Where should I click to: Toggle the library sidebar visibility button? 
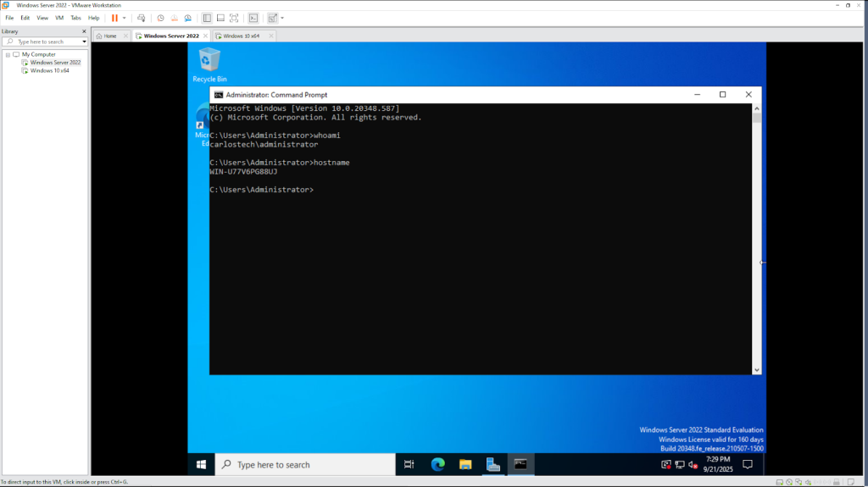[x=207, y=18]
